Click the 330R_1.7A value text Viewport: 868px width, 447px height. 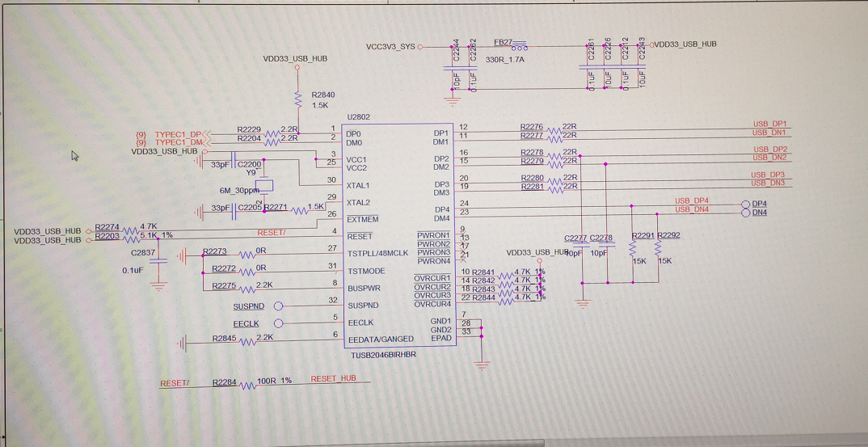pos(505,59)
